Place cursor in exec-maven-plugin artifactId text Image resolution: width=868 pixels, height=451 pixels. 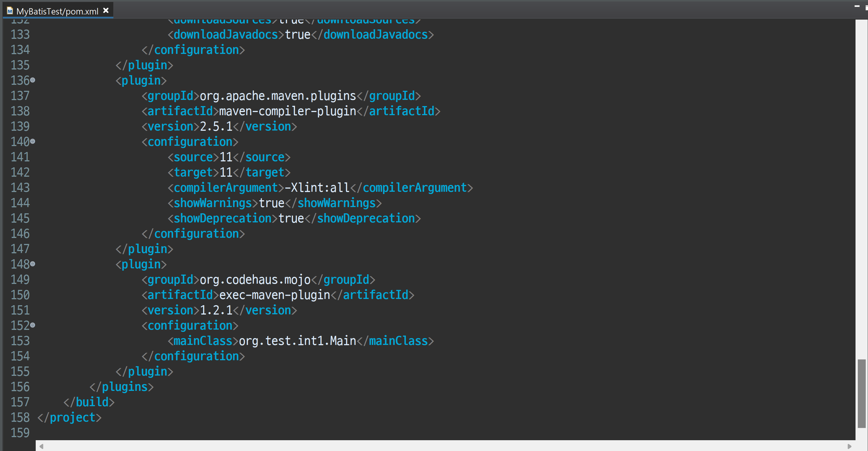pyautogui.click(x=275, y=295)
